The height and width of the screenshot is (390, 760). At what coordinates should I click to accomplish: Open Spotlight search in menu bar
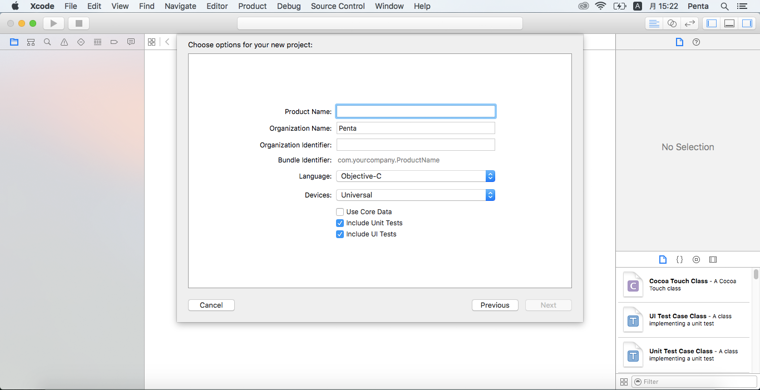click(724, 6)
